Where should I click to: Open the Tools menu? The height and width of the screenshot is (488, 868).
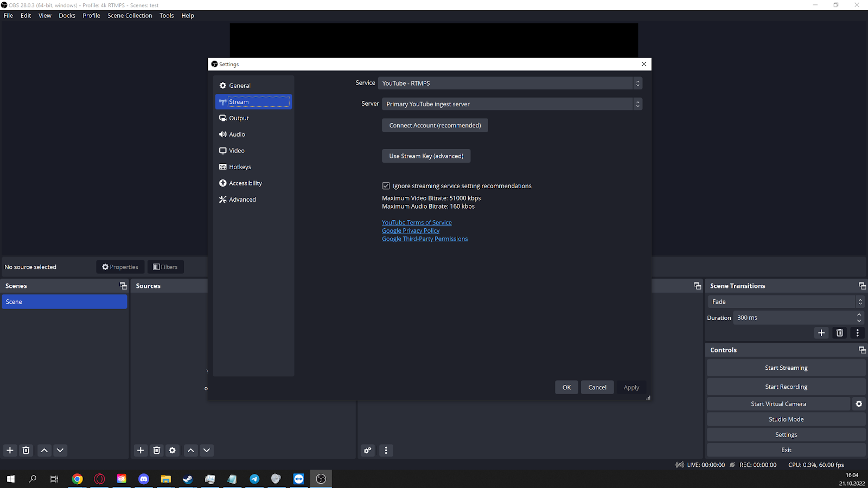tap(167, 16)
